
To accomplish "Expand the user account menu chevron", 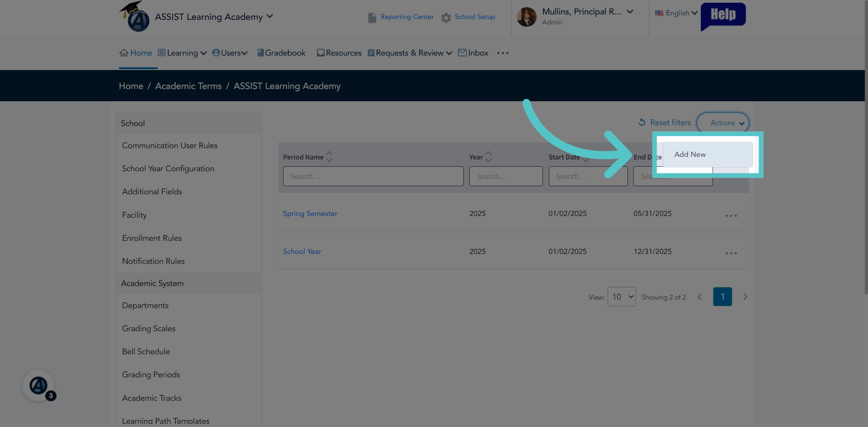I will (630, 12).
